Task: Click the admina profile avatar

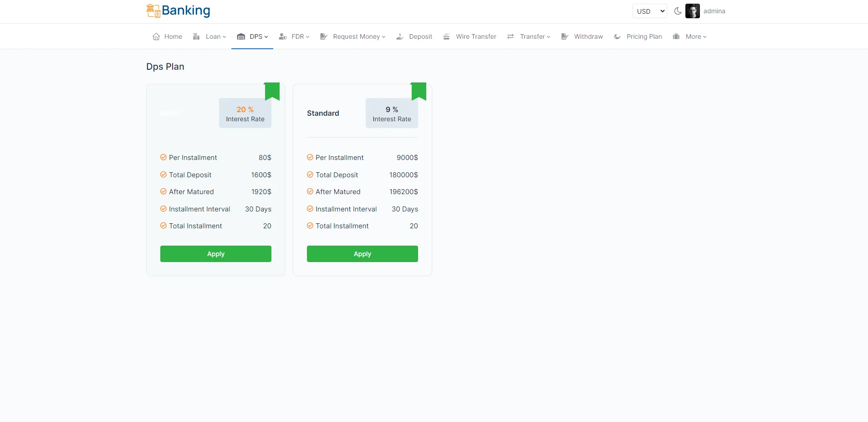Action: click(692, 11)
